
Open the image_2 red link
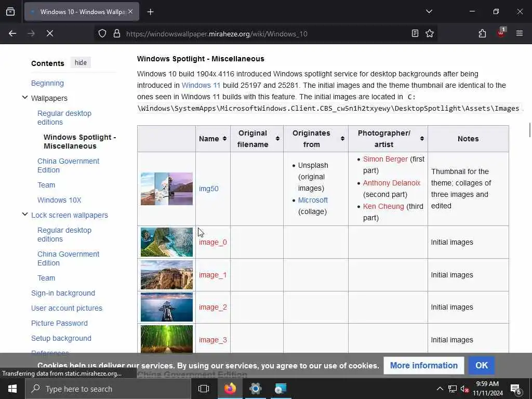tap(212, 307)
